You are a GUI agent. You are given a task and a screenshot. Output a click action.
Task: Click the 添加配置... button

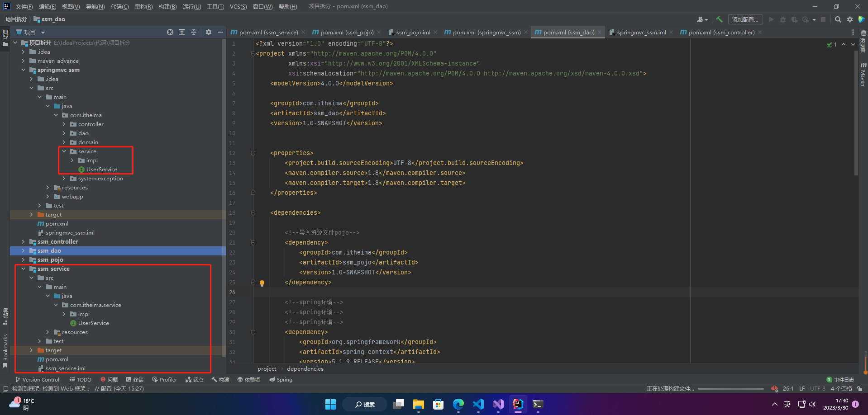(x=745, y=19)
